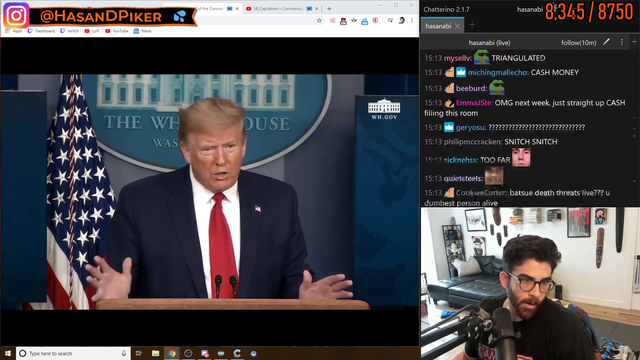Open the YouTube bookmark

(x=117, y=31)
